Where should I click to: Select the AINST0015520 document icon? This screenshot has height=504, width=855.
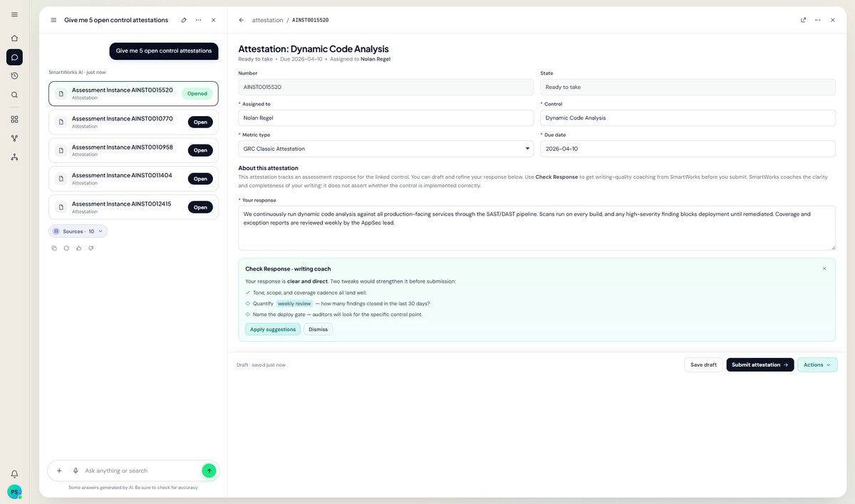[x=61, y=93]
